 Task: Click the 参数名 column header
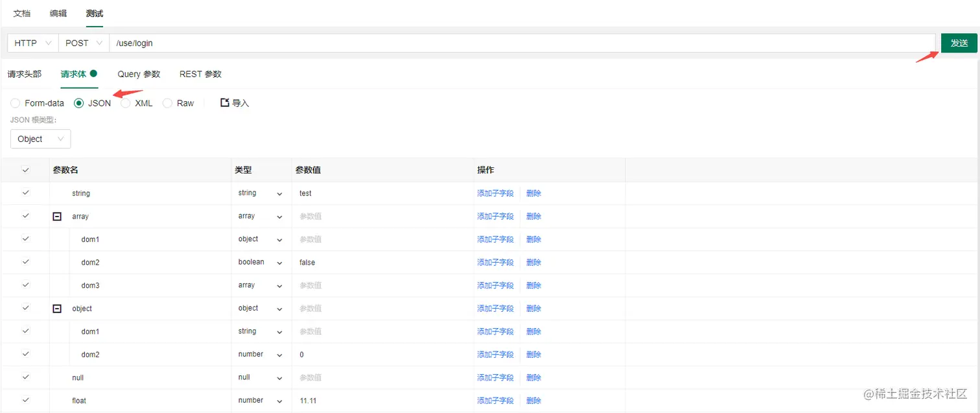tap(65, 170)
